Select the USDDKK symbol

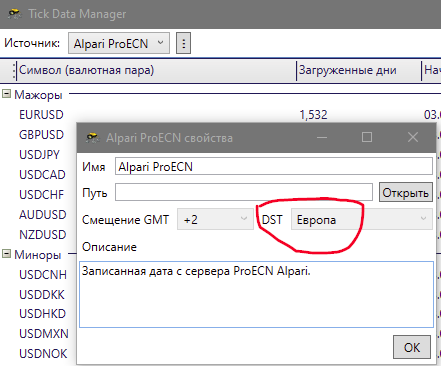point(42,295)
